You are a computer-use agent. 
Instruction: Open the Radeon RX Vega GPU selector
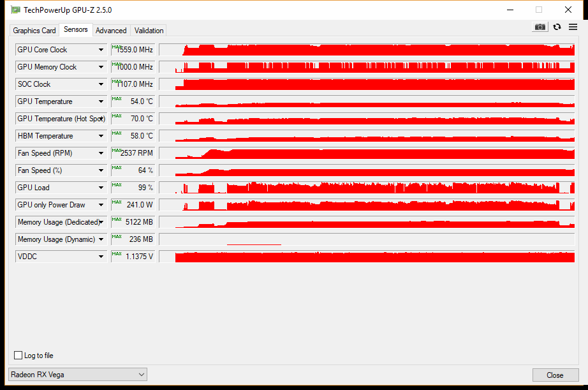pos(78,374)
